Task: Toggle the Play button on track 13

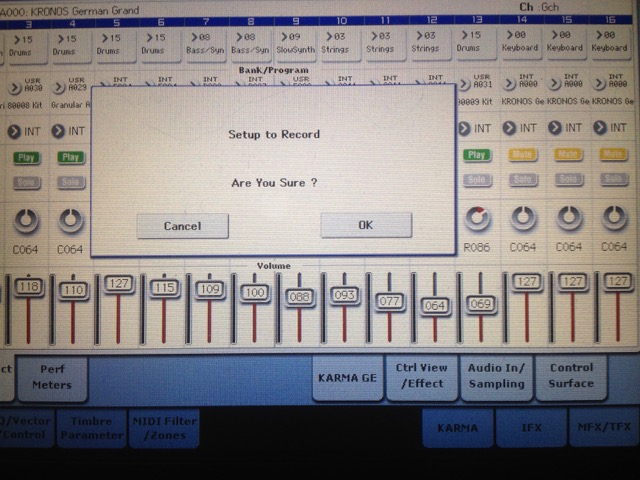Action: coord(477,155)
